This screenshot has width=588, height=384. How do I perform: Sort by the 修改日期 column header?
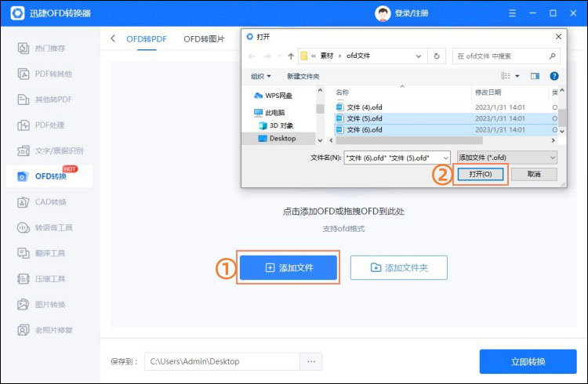click(x=488, y=92)
